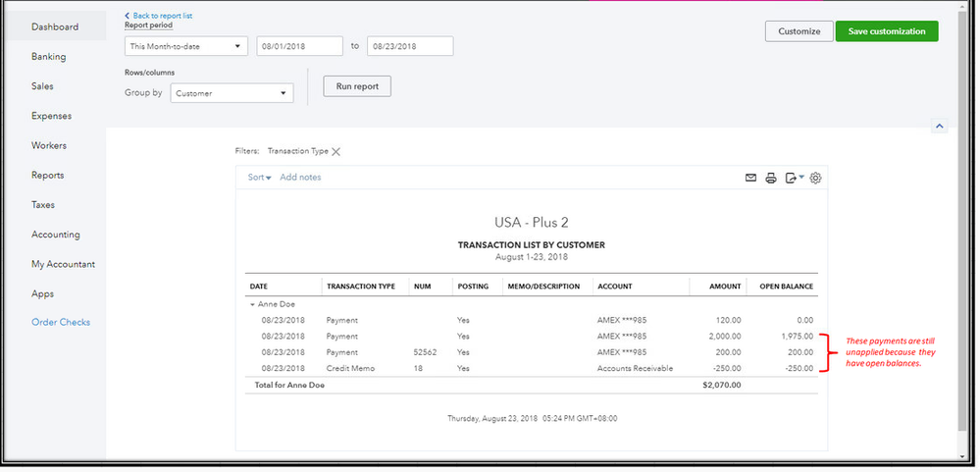The width and height of the screenshot is (980, 472).
Task: Open Banking in the sidebar
Action: [49, 56]
